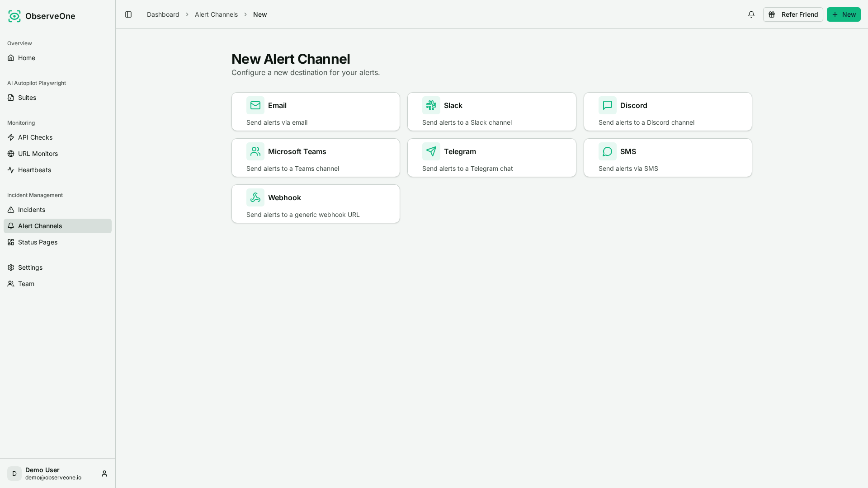The width and height of the screenshot is (868, 488).
Task: Click 'Send alerts to a Slack channel' text
Action: [467, 122]
